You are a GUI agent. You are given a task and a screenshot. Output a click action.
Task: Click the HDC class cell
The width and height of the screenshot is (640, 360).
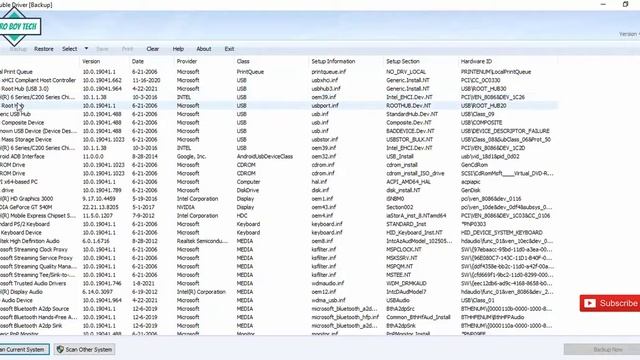pyautogui.click(x=242, y=216)
